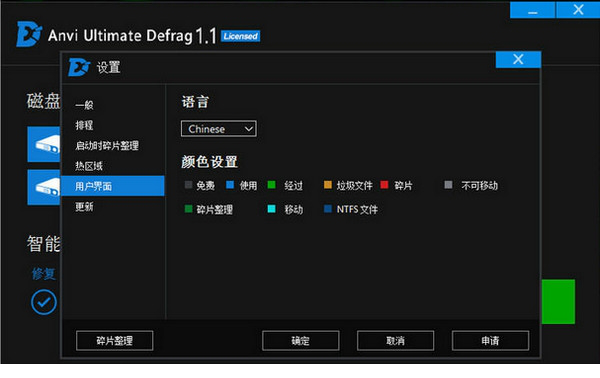Select the lower disk drive icon in main window
Image resolution: width=600 pixels, height=378 pixels.
tap(44, 187)
